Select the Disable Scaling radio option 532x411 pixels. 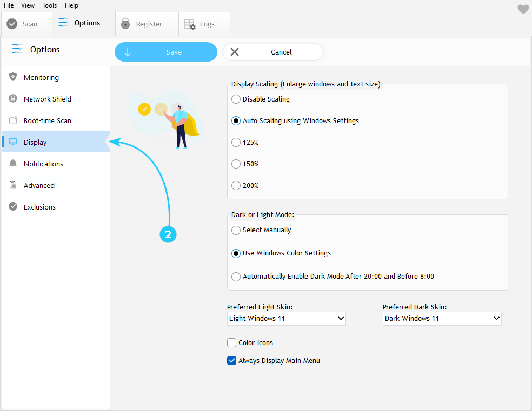[x=236, y=99]
